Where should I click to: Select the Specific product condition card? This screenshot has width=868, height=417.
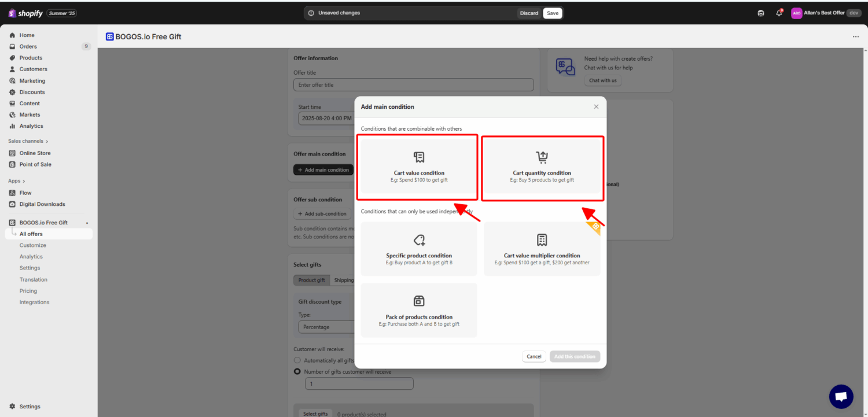click(419, 249)
